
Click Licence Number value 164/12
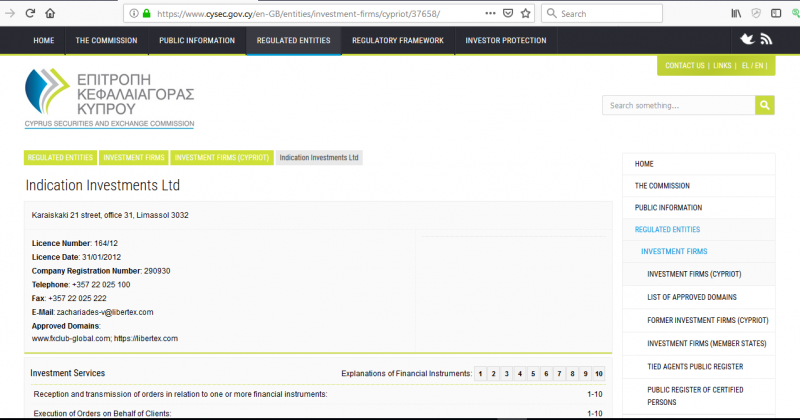point(106,243)
